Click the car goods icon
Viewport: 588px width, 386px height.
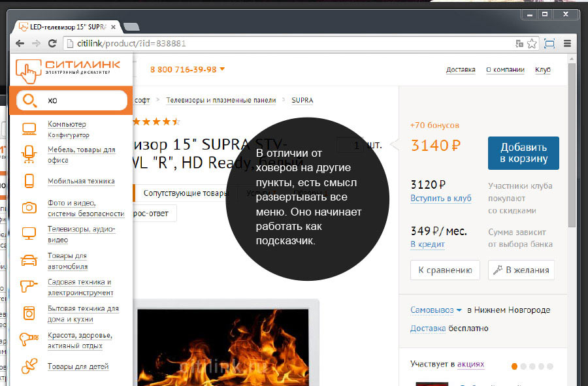click(x=29, y=261)
